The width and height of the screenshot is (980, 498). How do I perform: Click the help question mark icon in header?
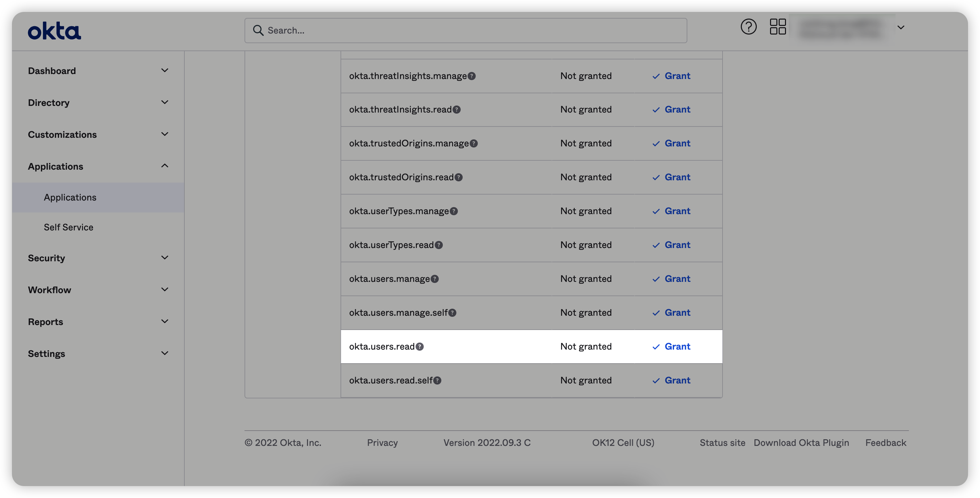click(748, 27)
